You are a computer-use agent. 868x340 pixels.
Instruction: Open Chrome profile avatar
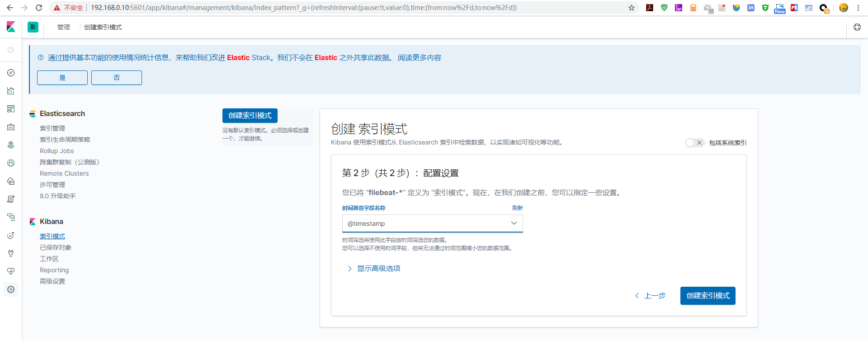[844, 8]
